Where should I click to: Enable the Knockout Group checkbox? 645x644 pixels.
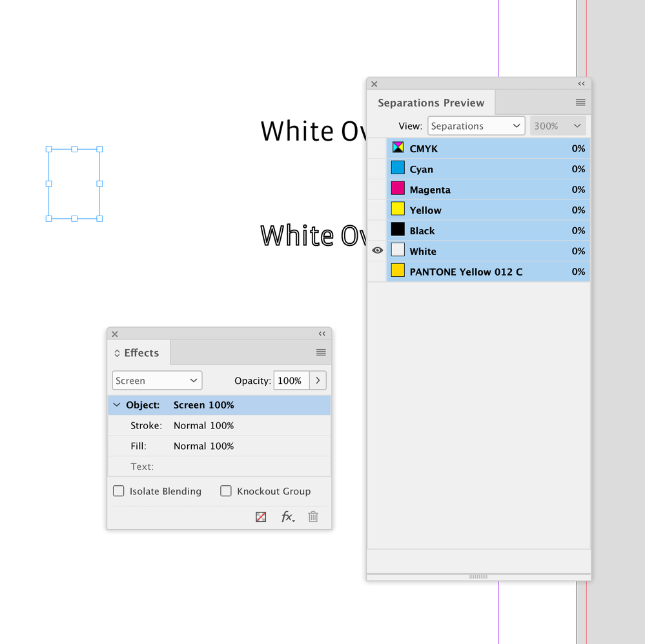226,491
